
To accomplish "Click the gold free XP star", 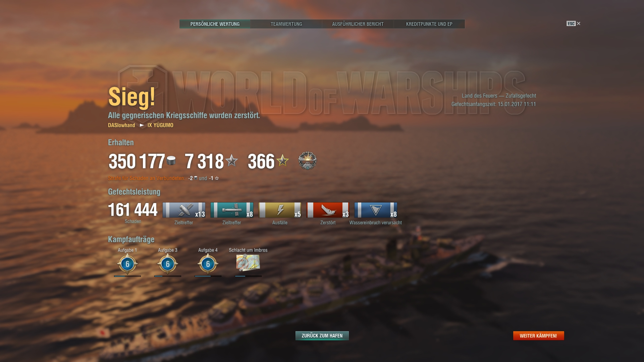I will 282,161.
